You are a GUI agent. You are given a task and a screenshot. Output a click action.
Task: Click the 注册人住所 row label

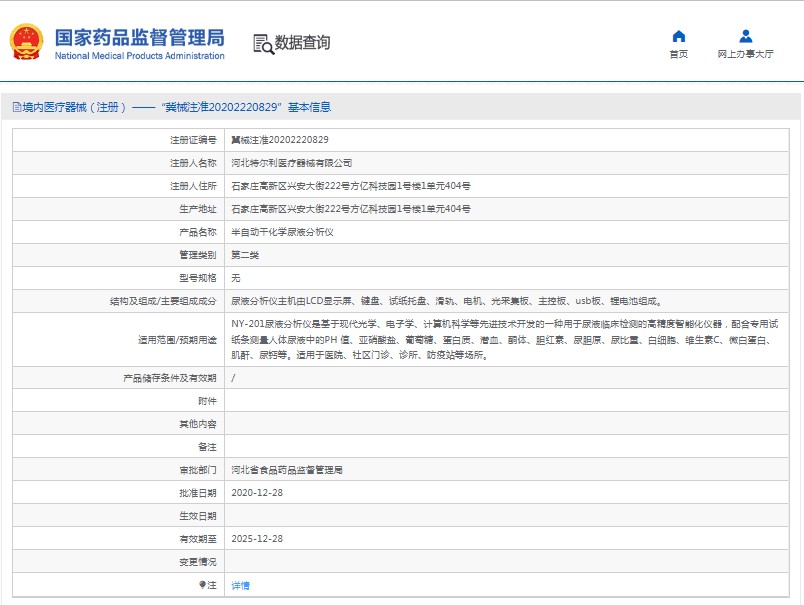(x=193, y=186)
